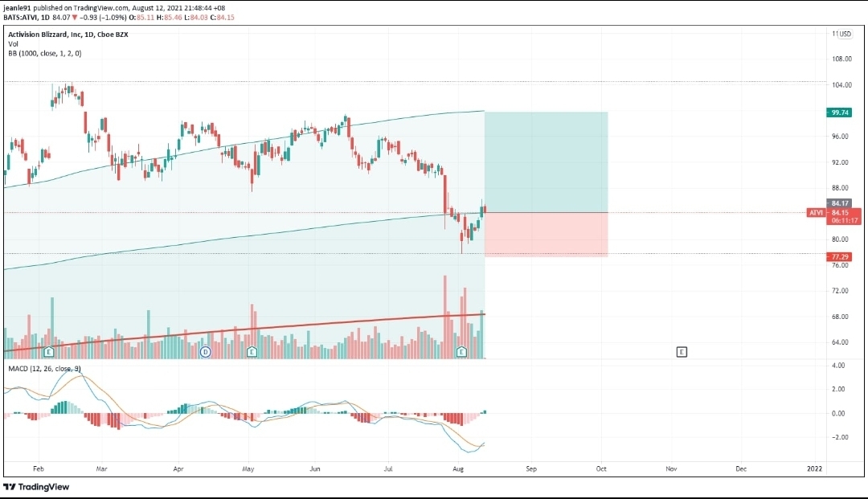Click the earnings E marker in February
Viewport: 868px width, 499px height.
pos(49,352)
